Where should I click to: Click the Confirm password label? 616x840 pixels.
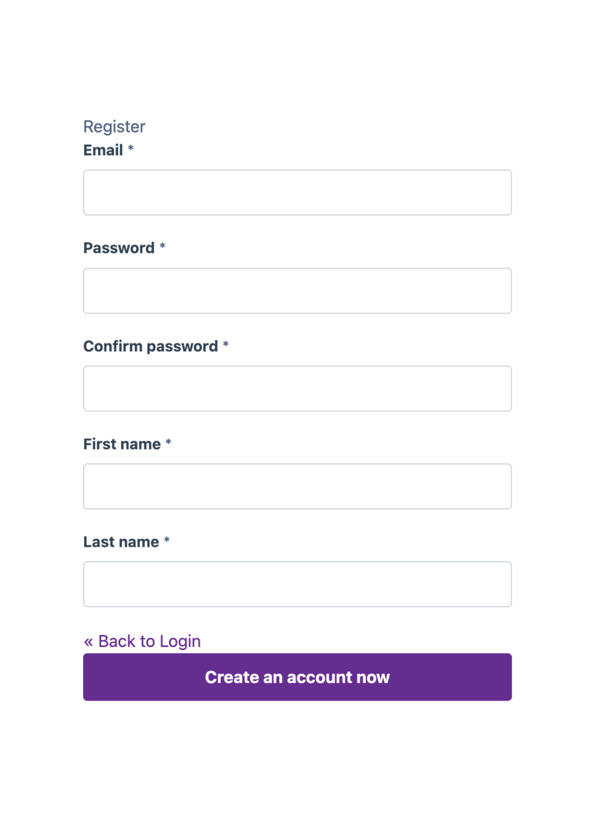click(x=151, y=346)
